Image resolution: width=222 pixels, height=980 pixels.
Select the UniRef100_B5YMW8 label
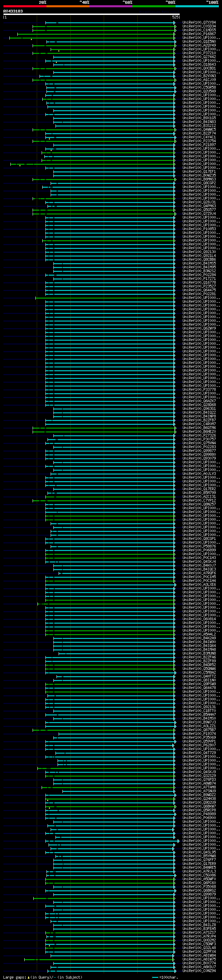(x=199, y=856)
